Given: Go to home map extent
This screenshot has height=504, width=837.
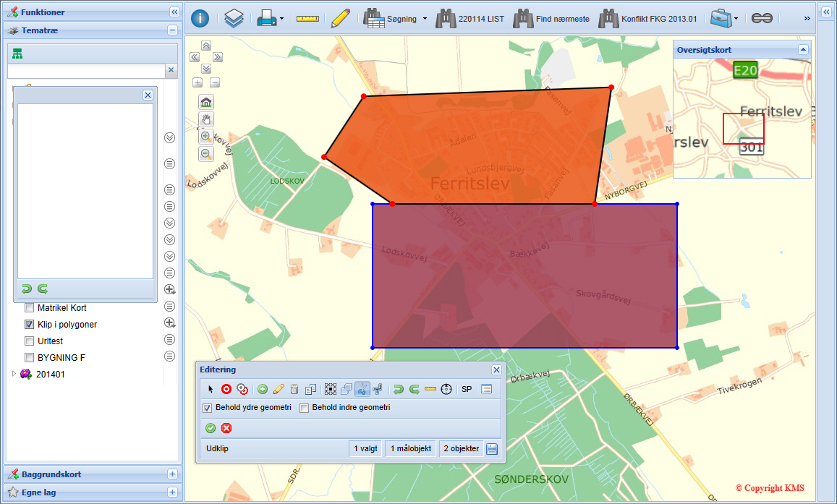Looking at the screenshot, I should (x=206, y=101).
